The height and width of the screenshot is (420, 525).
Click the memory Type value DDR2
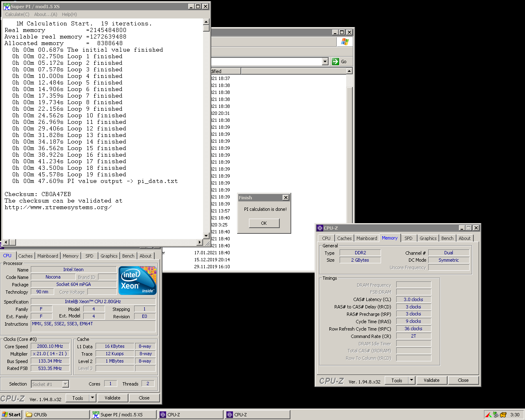click(x=360, y=253)
